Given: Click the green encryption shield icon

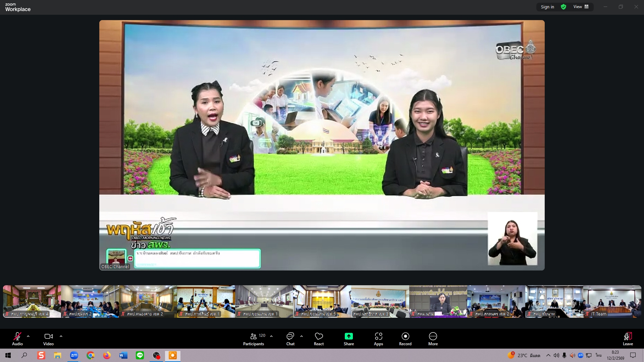Looking at the screenshot, I should click(x=563, y=7).
